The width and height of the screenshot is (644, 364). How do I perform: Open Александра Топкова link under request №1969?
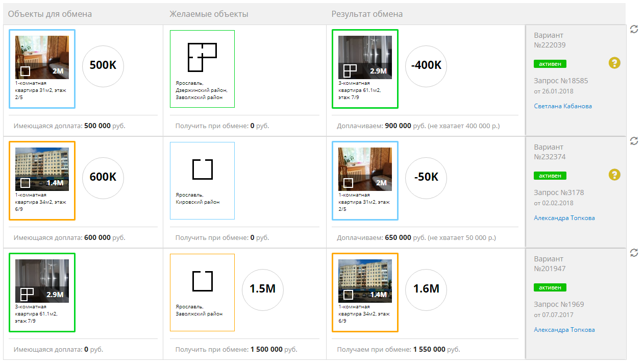pos(564,330)
